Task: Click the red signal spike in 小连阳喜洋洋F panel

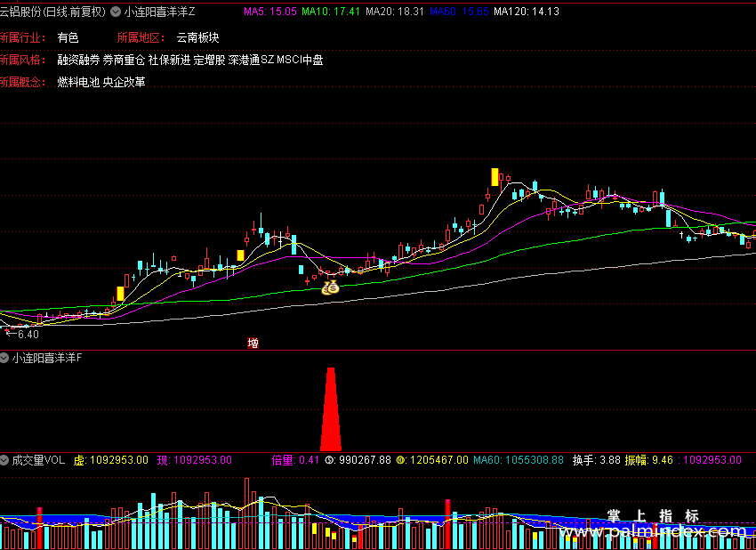Action: point(331,409)
